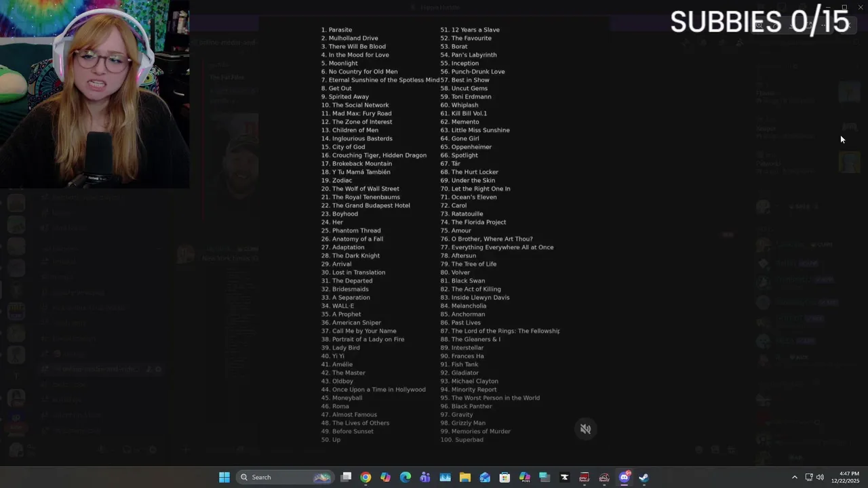Open Steam from the taskbar
The width and height of the screenshot is (868, 488).
point(644,477)
